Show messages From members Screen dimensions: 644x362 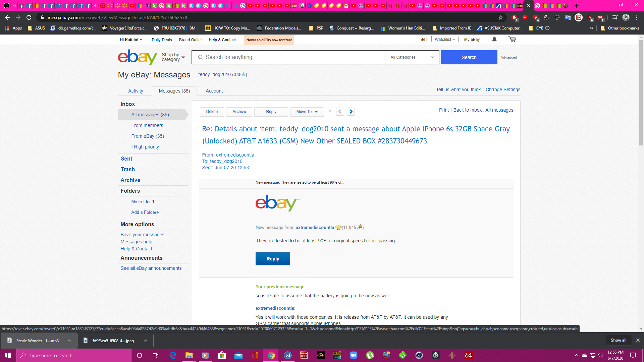[147, 125]
